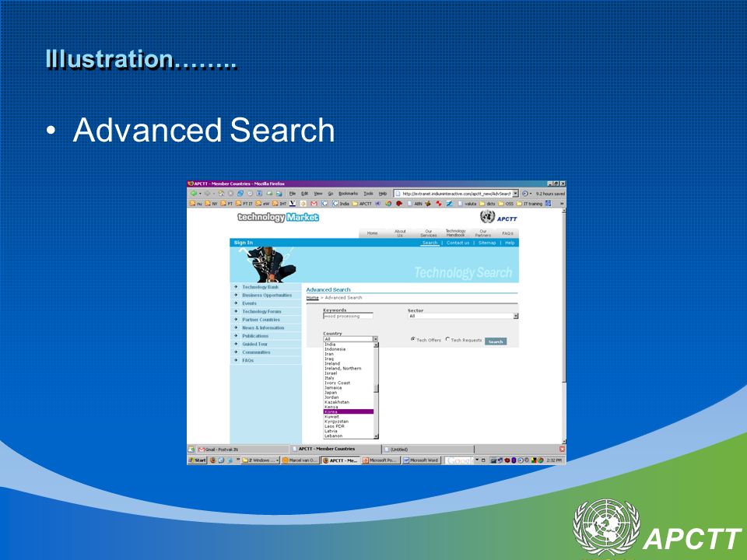Click the Windows Start button
747x560 pixels.
click(198, 460)
